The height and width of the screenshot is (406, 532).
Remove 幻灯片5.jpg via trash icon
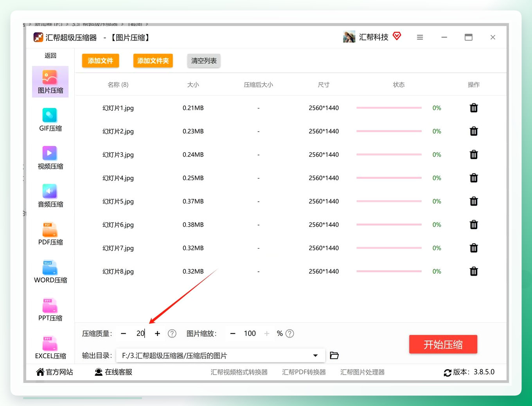tap(474, 201)
